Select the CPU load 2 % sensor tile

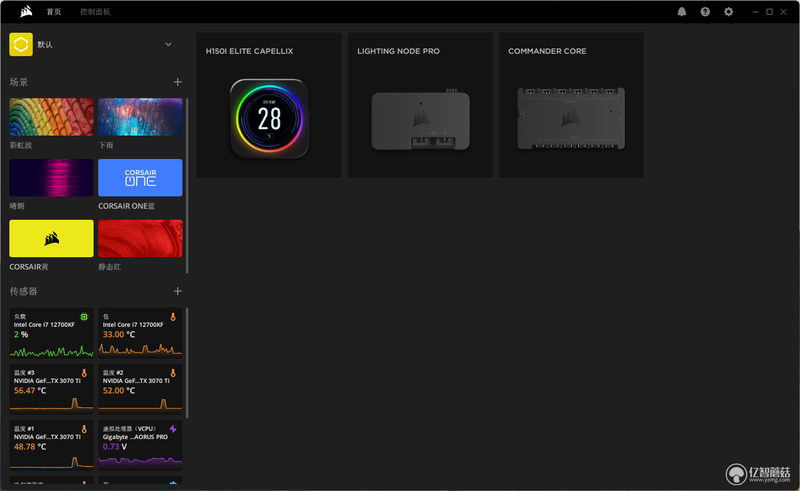52,332
